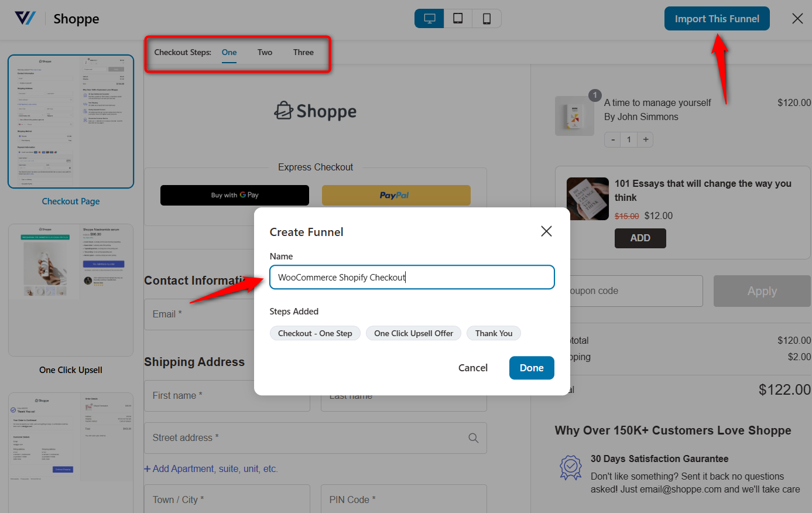Image resolution: width=812 pixels, height=513 pixels.
Task: Click the Apply coupon button
Action: [762, 291]
